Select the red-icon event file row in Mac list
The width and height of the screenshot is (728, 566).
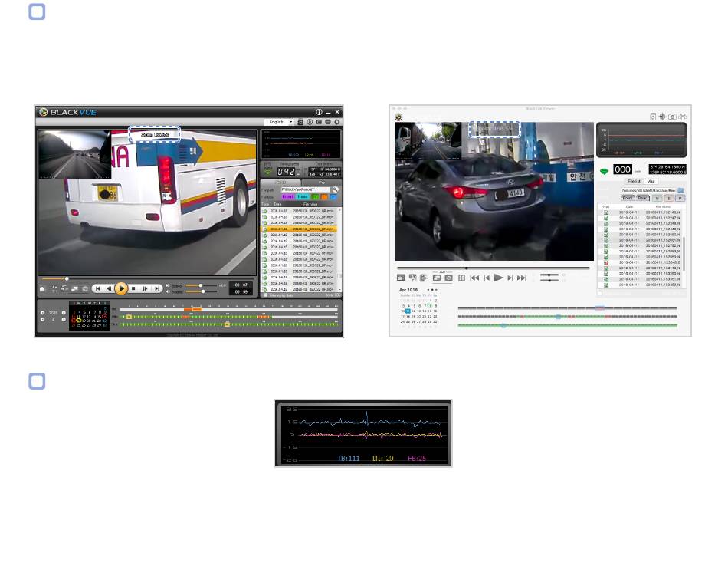[x=641, y=262]
